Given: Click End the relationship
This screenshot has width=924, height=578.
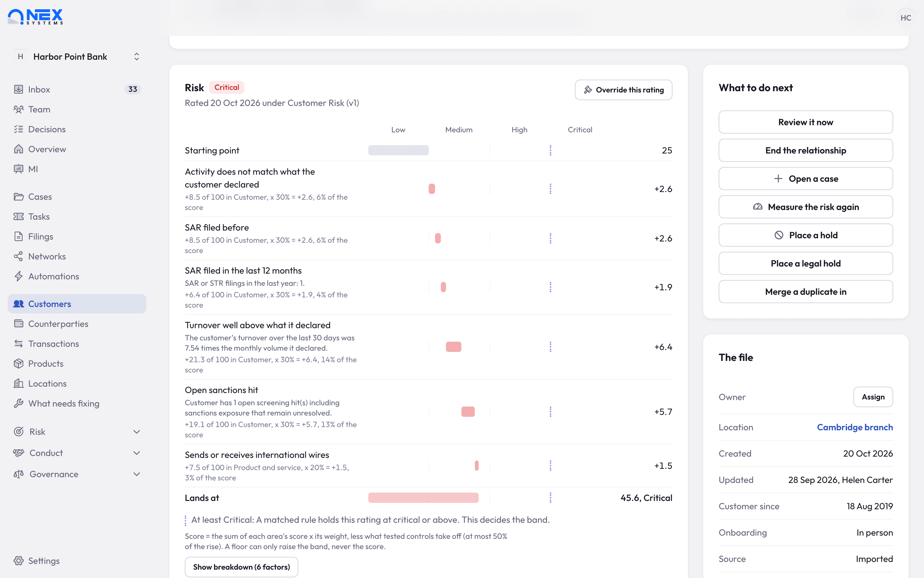Looking at the screenshot, I should tap(806, 151).
